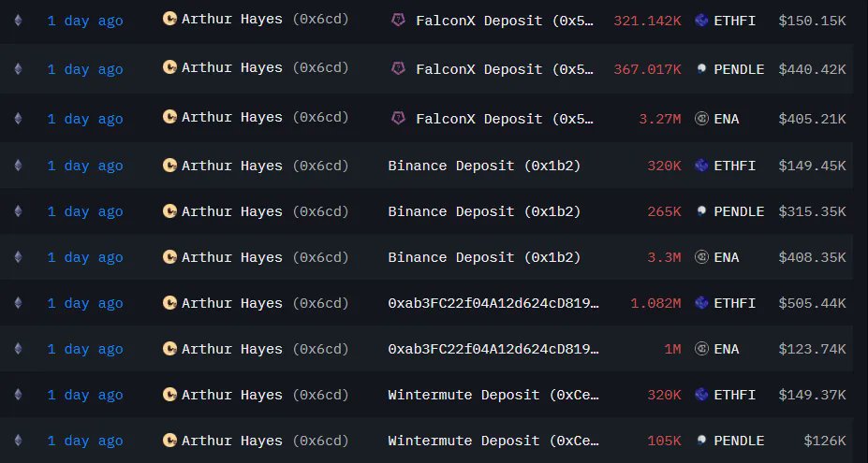Open 0xab3FC22f04A12d624cD819 address in 1M ENA row
The image size is (868, 463).
(493, 349)
